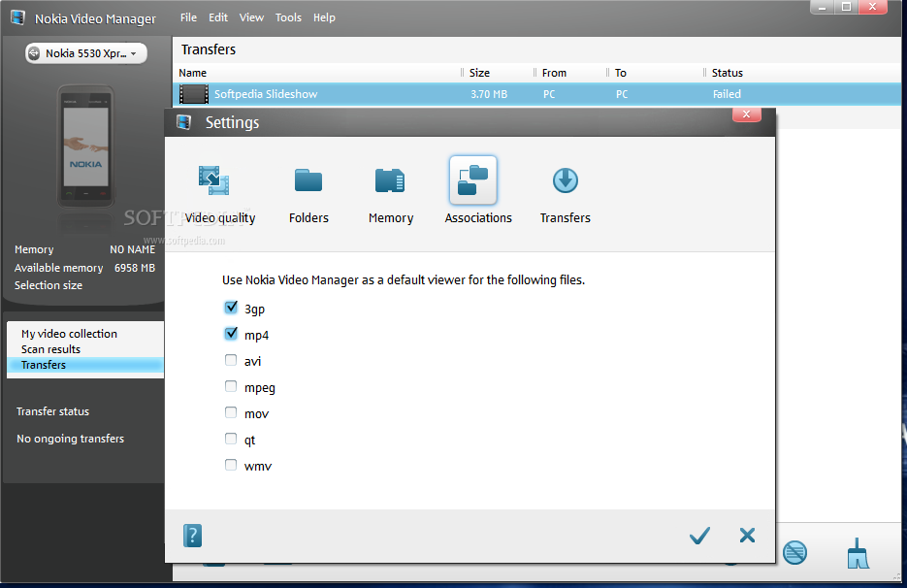Open the View menu
The width and height of the screenshot is (907, 588).
click(251, 17)
